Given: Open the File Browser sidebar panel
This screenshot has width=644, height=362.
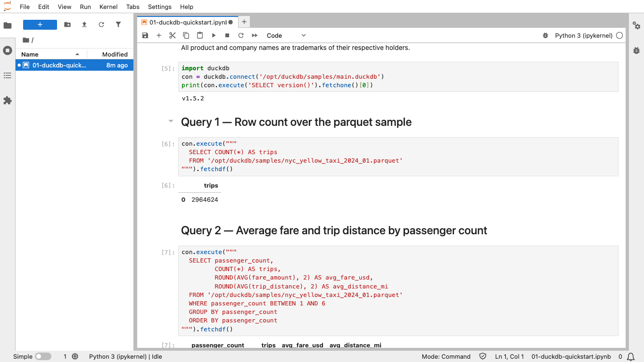Looking at the screenshot, I should click(x=8, y=25).
